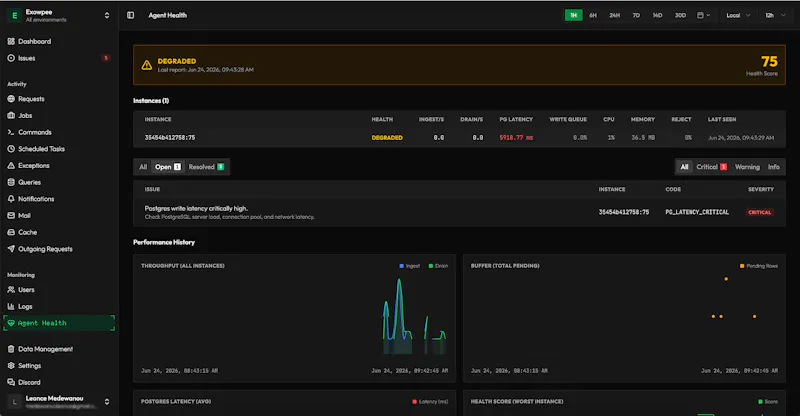This screenshot has width=800, height=416.
Task: Select the 24H time range
Action: (614, 15)
